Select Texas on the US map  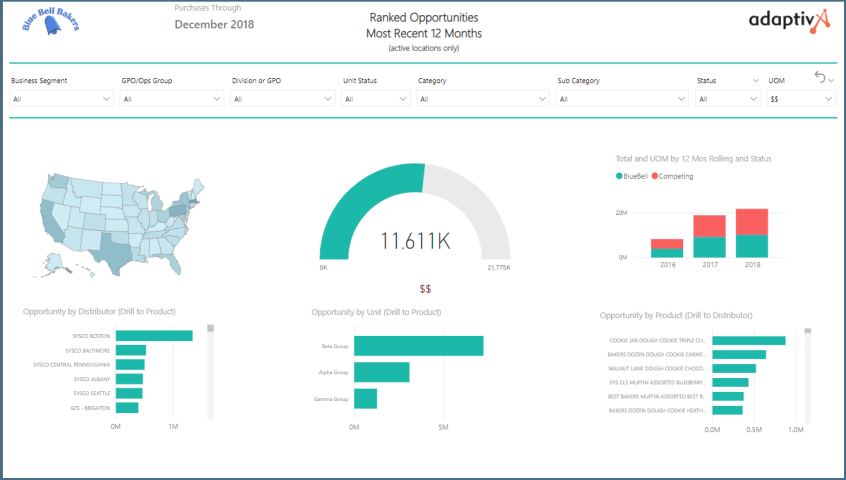pos(111,246)
